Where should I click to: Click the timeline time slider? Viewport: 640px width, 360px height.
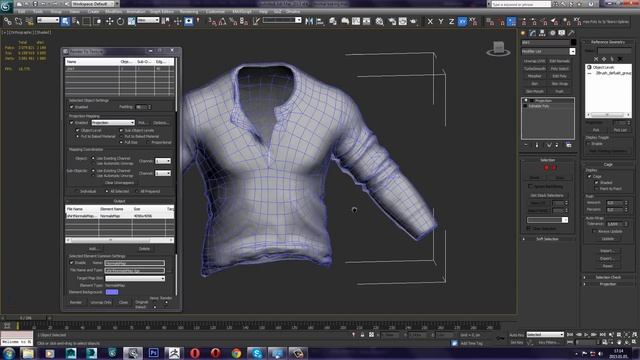[x=25, y=318]
